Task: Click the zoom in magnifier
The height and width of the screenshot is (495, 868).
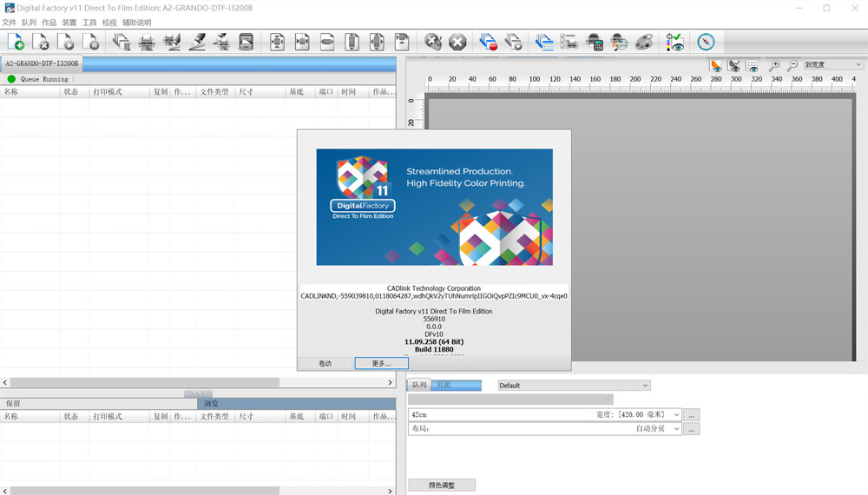Action: coord(774,65)
